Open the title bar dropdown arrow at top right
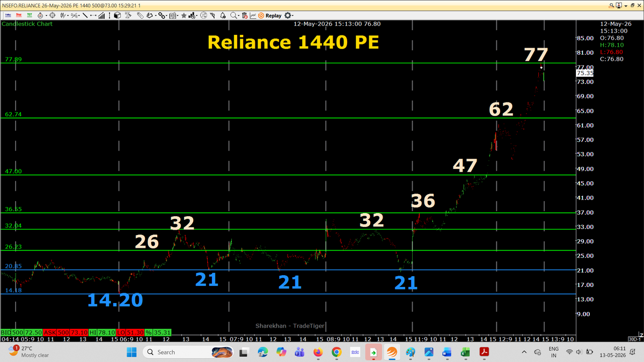The image size is (644, 362). 626,5
